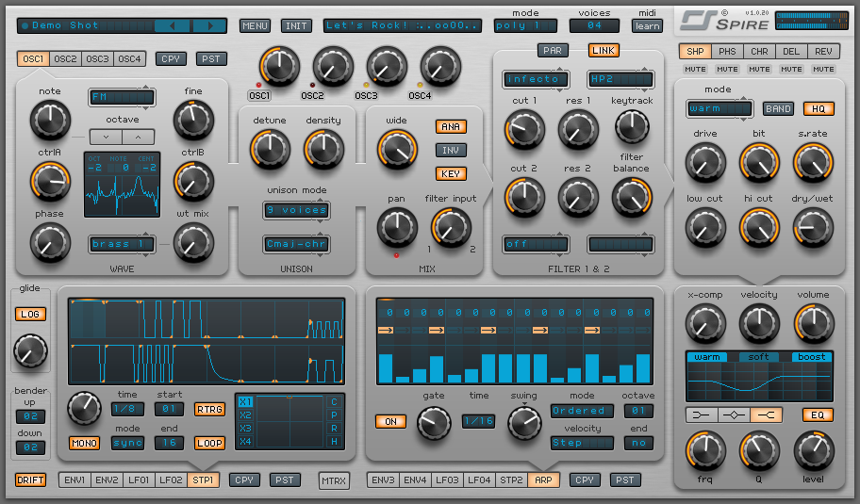Open the MTRX modulation matrix
This screenshot has height=504, width=860.
pyautogui.click(x=333, y=480)
